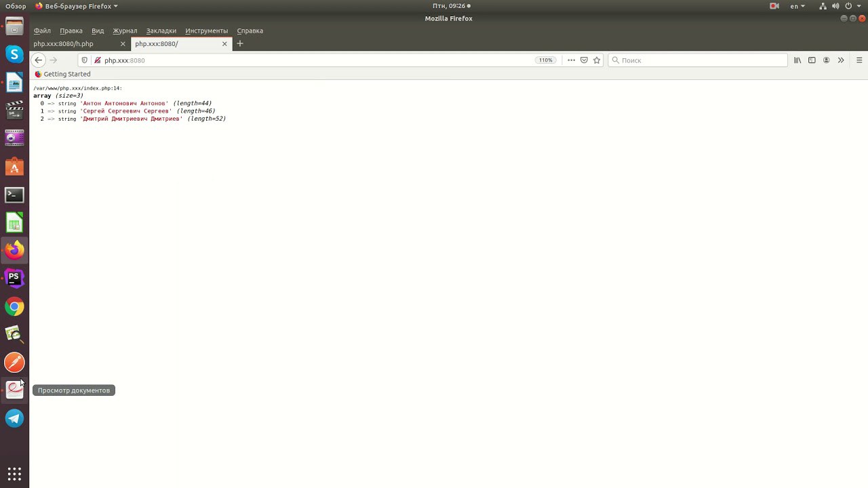Open Library bookmarks and history
This screenshot has height=488, width=868.
797,60
